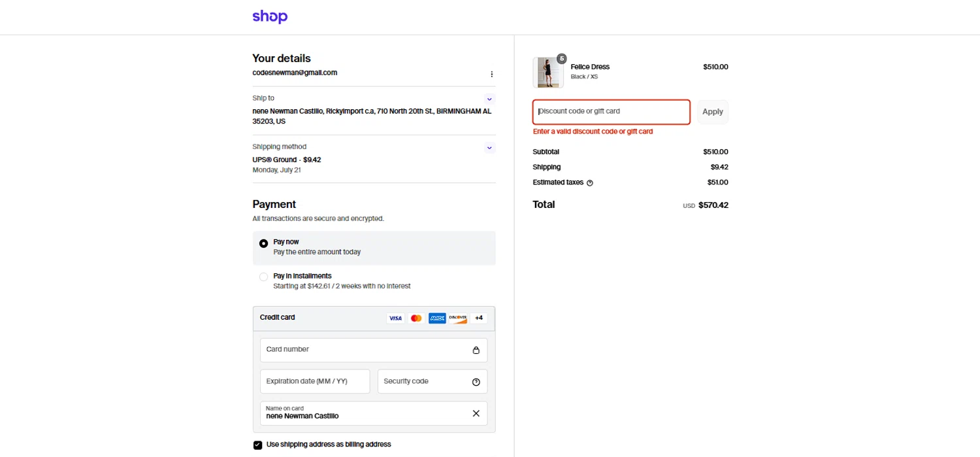Open the Felice Dress product thumbnail
This screenshot has width=980, height=457.
[x=548, y=72]
